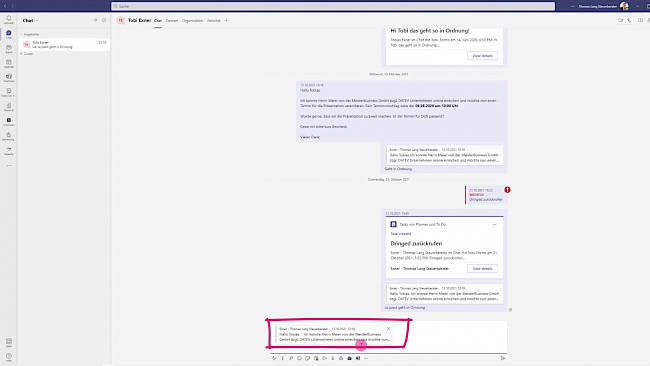Switch to the Aktivität tab

tap(213, 20)
